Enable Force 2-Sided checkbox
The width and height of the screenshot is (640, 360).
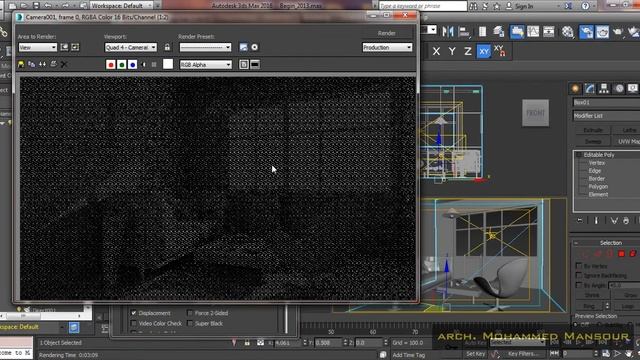click(190, 313)
